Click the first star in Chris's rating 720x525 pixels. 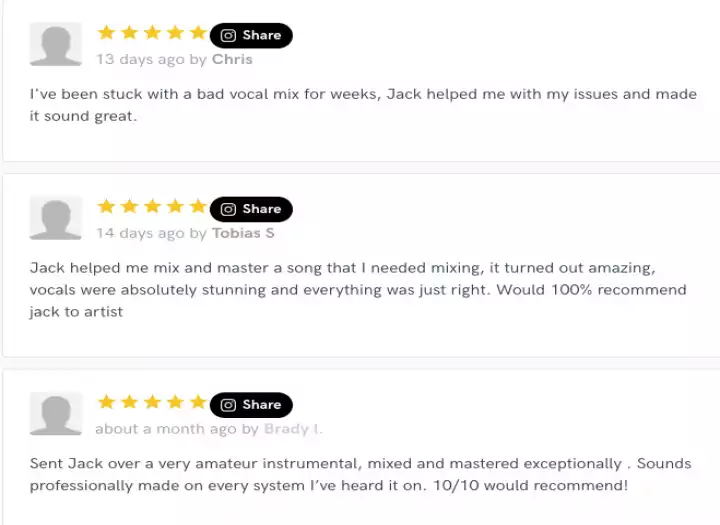pos(107,33)
